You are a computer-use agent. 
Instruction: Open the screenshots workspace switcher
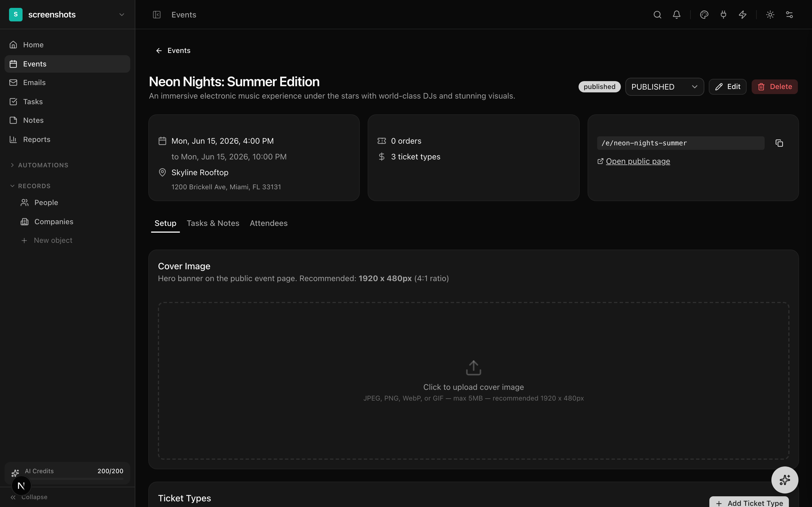coord(67,15)
